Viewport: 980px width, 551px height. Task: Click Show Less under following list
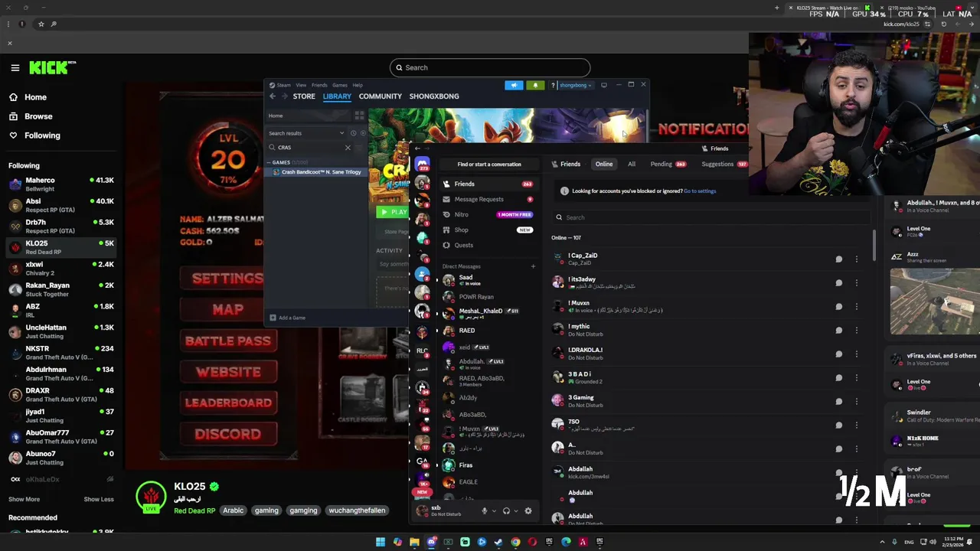(99, 499)
